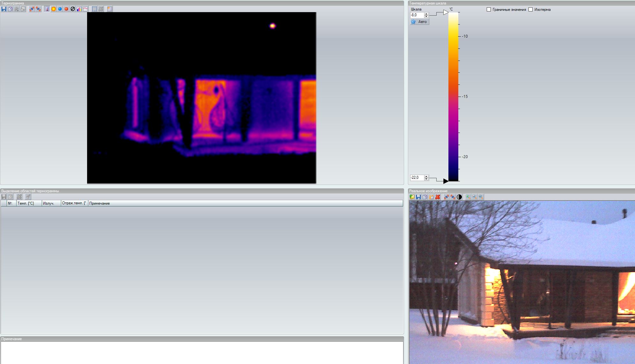
Task: Click the thermometer point measurement tool
Action: pos(47,9)
